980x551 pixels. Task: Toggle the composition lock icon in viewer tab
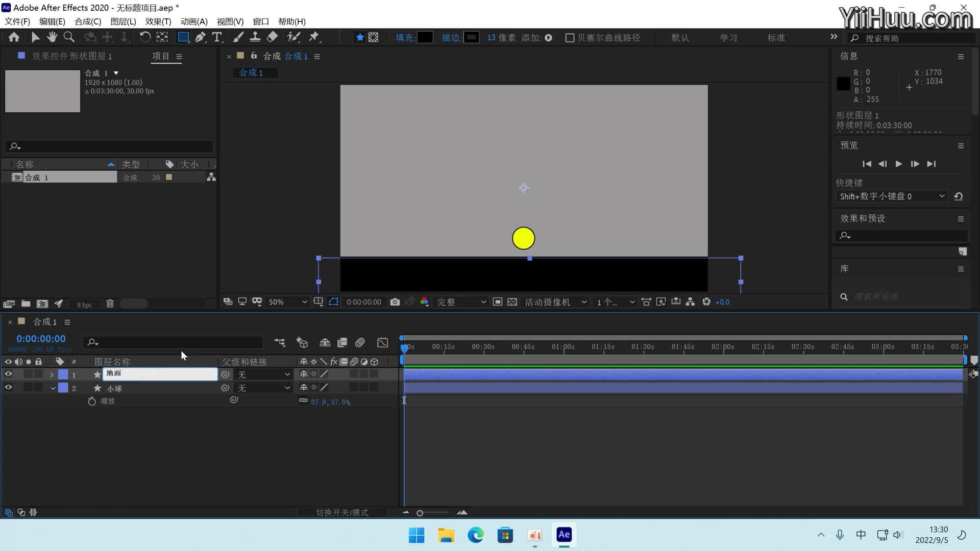[x=254, y=56]
